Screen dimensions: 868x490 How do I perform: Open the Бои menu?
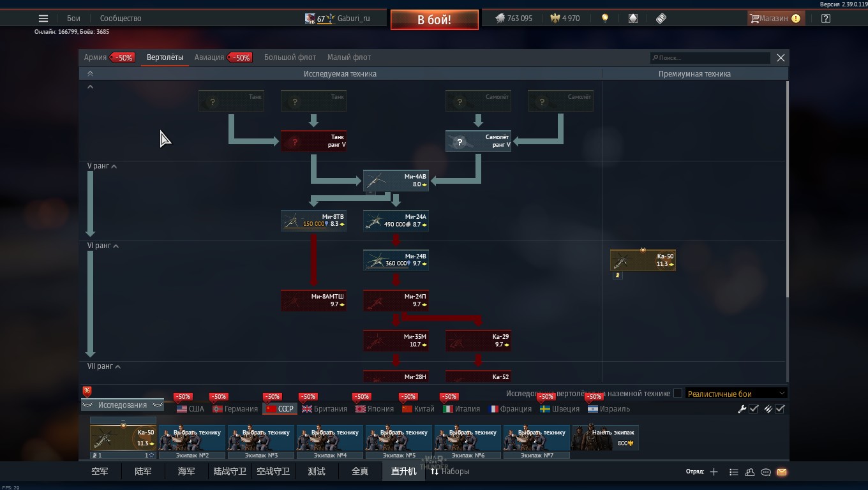(73, 19)
